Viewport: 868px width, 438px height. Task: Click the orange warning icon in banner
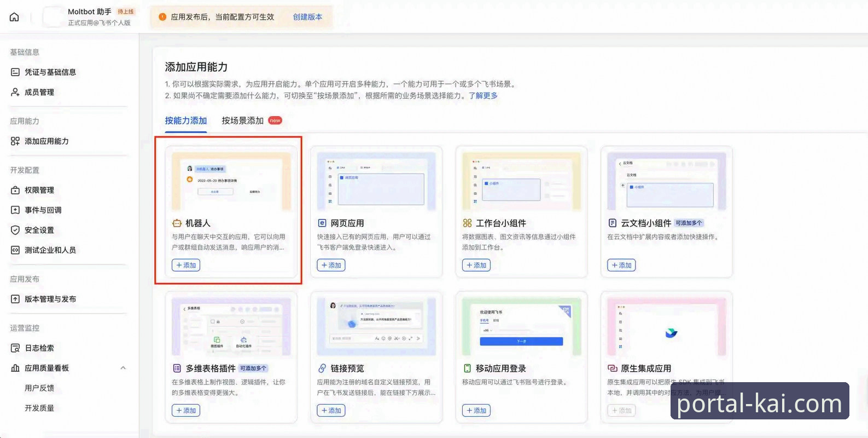click(162, 17)
